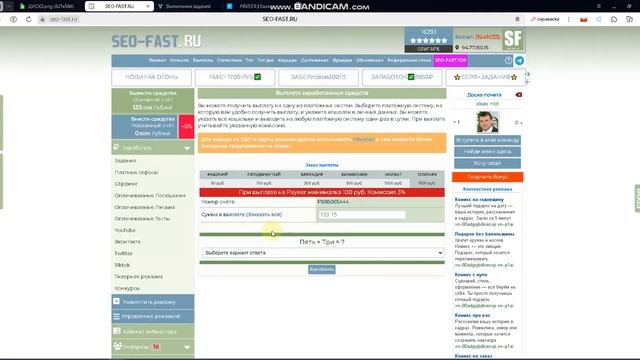Screen dimensions: 640x360
Task: Click the (Заказать всё) link
Action: 264,214
